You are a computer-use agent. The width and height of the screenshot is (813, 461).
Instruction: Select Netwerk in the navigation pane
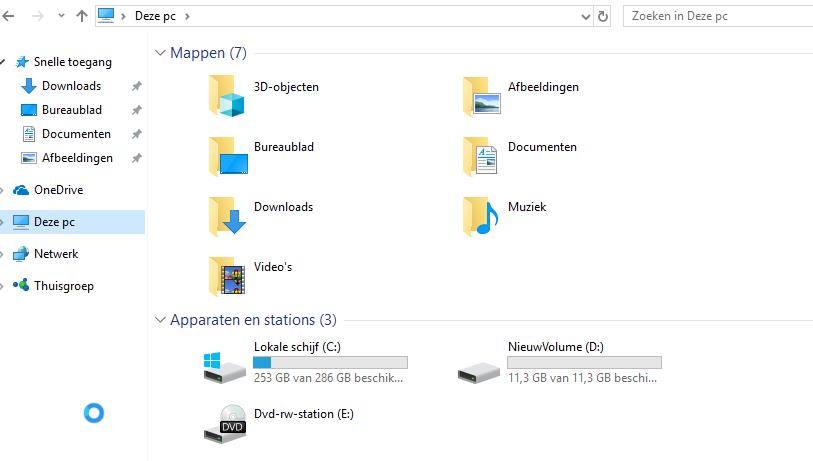click(55, 254)
